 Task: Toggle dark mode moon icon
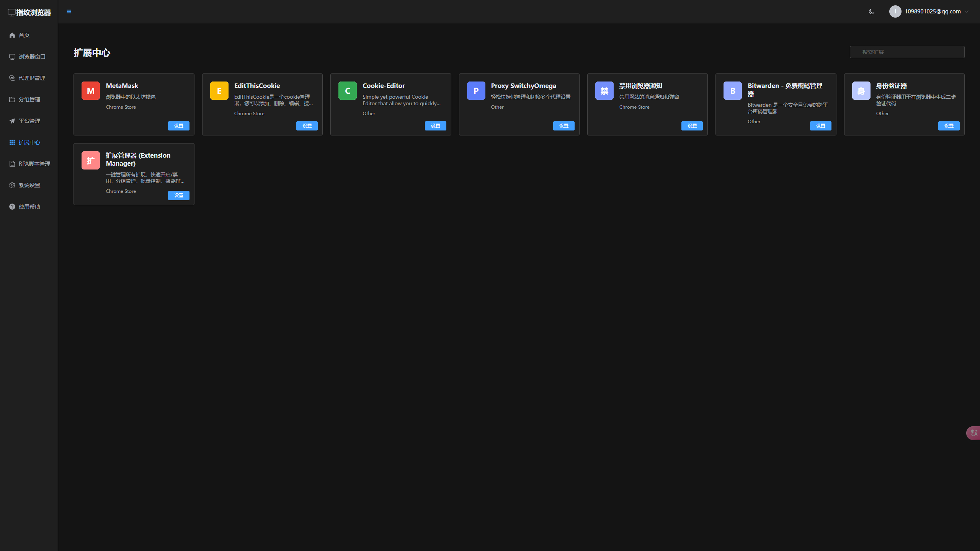(x=871, y=11)
